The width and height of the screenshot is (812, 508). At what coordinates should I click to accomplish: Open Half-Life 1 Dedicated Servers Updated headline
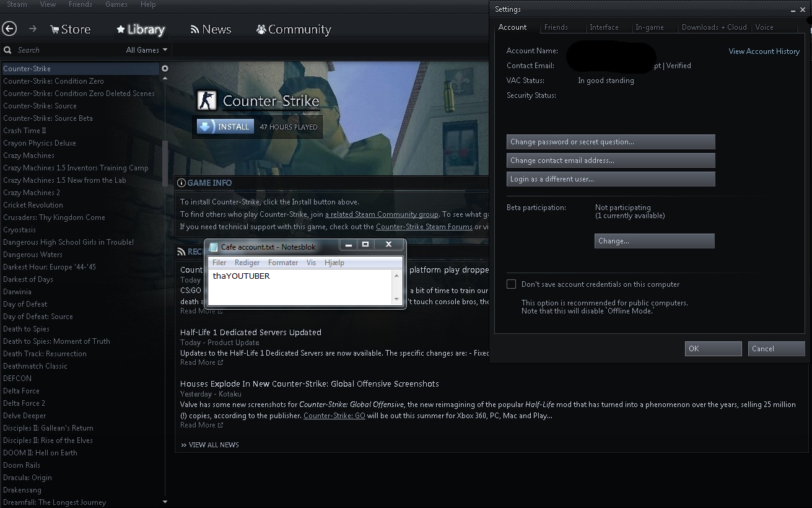251,333
